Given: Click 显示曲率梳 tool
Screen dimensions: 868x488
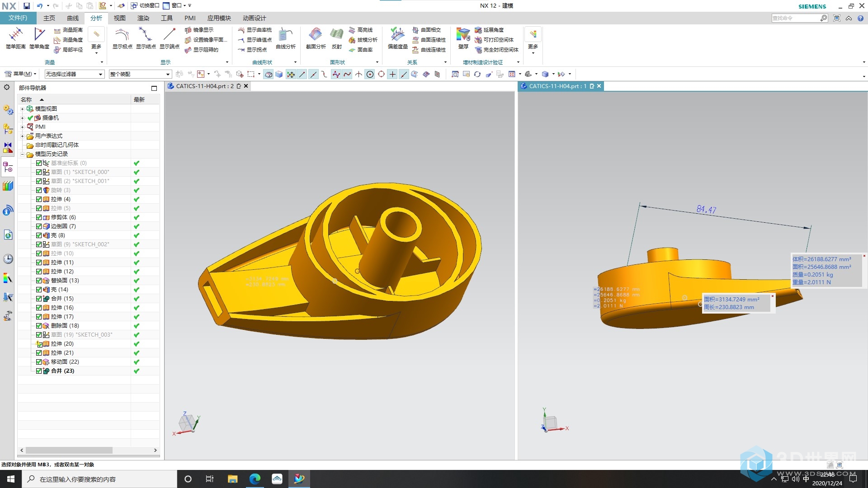Looking at the screenshot, I should 255,30.
